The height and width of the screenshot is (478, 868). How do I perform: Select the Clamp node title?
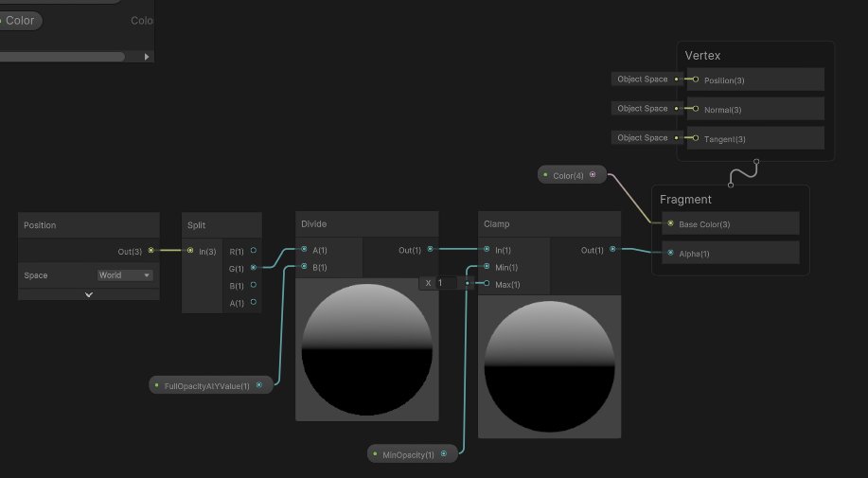[x=497, y=224]
